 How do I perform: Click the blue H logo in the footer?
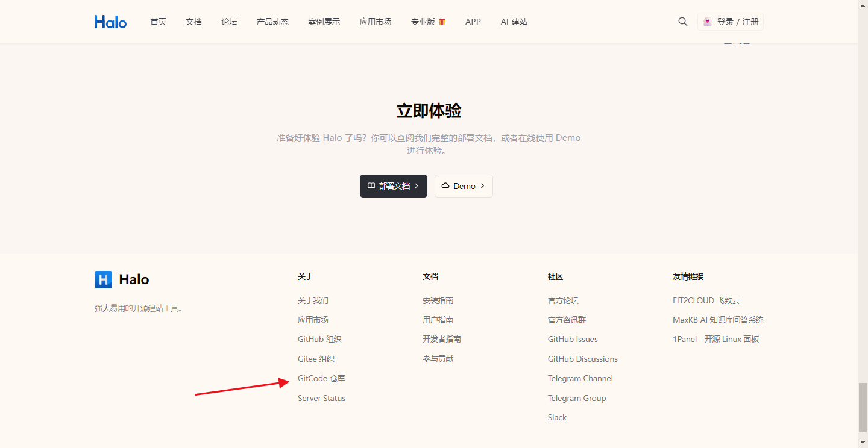tap(104, 279)
